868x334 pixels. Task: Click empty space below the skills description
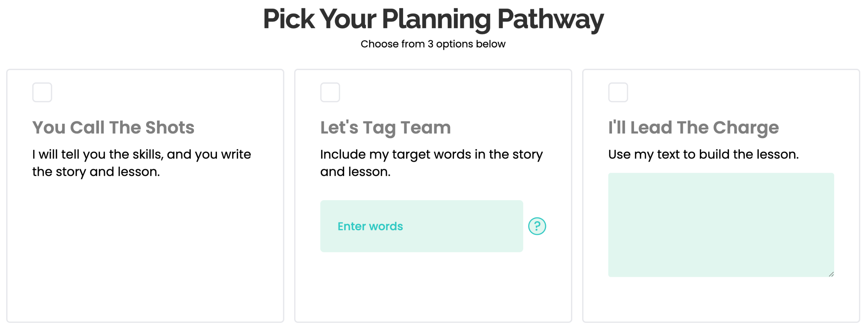145,251
